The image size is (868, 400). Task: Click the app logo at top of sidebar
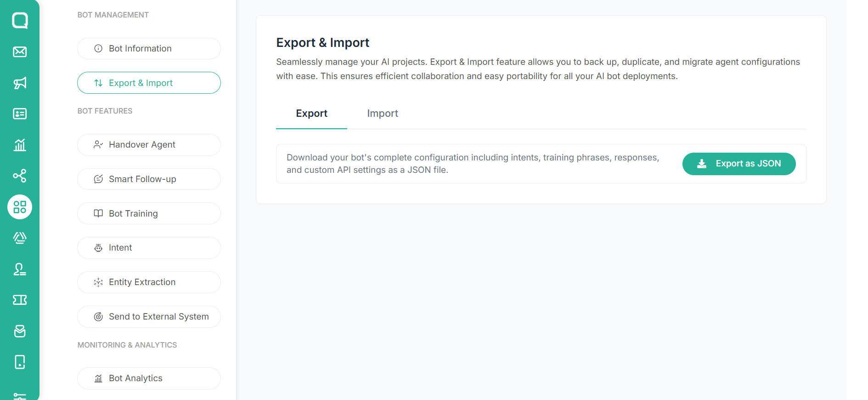click(20, 20)
